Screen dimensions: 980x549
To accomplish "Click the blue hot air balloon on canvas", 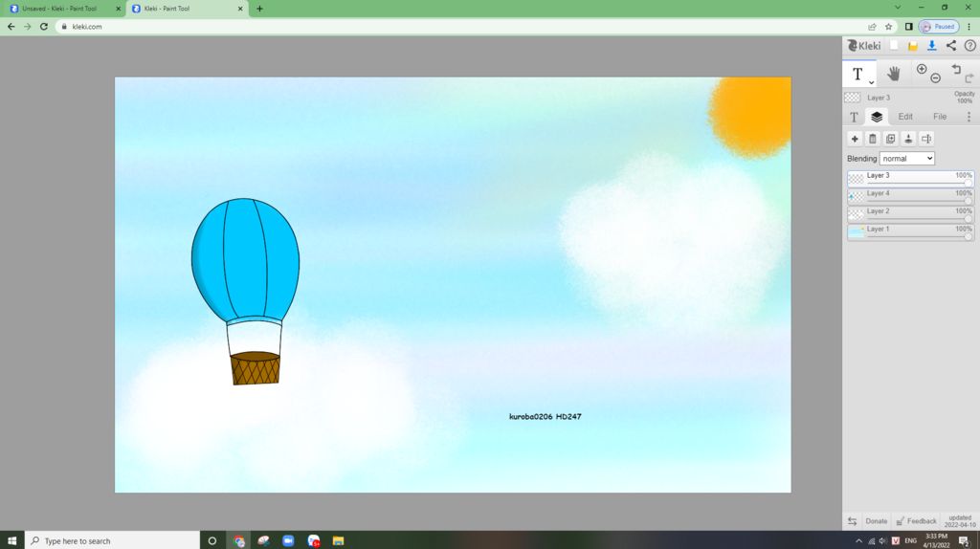I will tap(246, 291).
